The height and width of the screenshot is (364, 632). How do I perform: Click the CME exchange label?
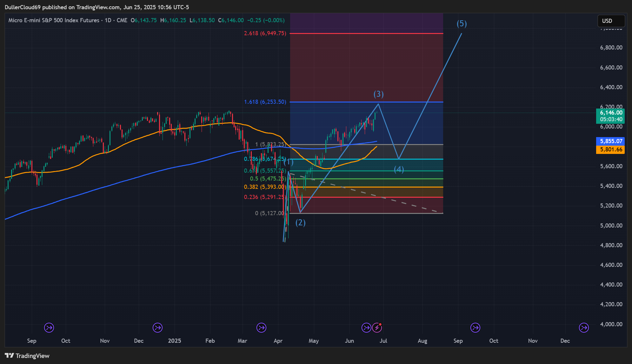click(x=122, y=20)
